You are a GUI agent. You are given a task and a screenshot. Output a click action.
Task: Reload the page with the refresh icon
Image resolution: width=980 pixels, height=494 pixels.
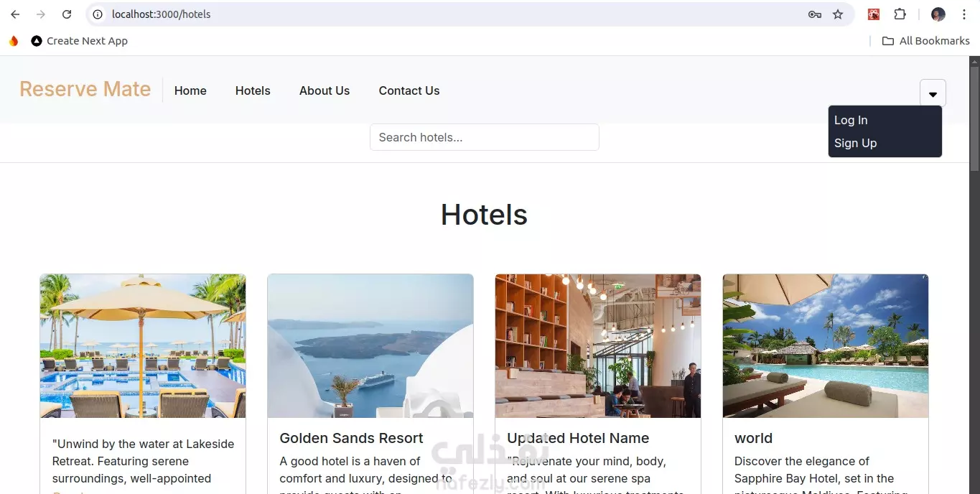point(67,14)
